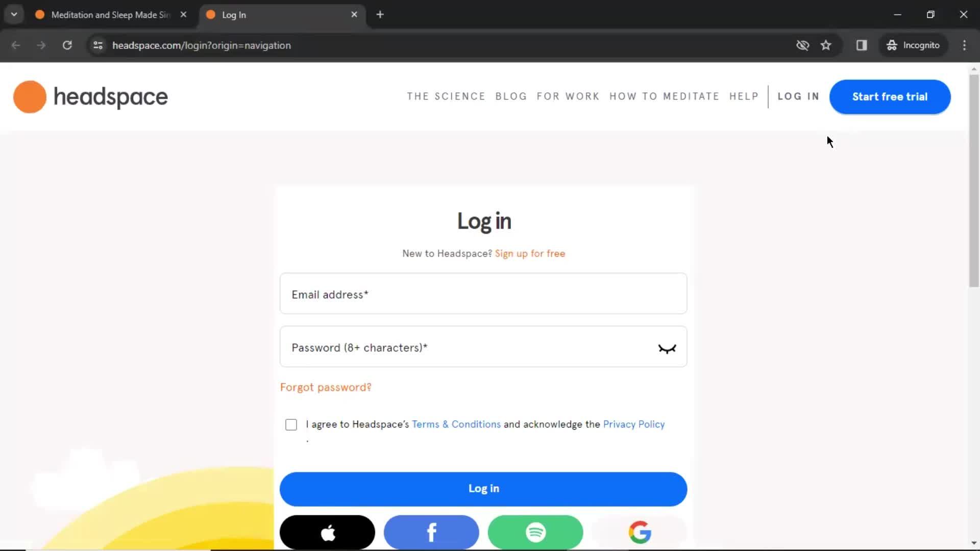The image size is (980, 551).
Task: Click the Sign up for free link
Action: [x=530, y=254]
